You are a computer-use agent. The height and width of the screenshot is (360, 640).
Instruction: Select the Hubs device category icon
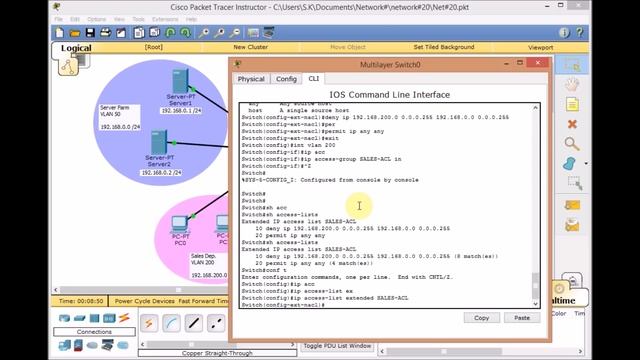pyautogui.click(x=94, y=318)
